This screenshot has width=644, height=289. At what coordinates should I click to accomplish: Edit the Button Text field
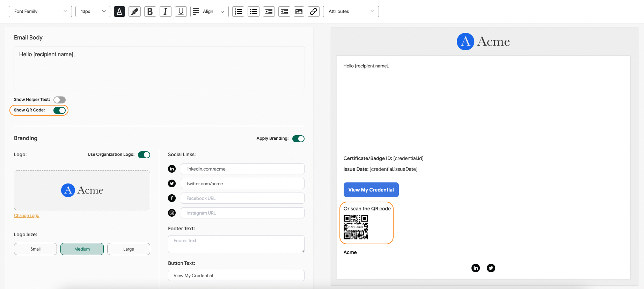click(236, 275)
